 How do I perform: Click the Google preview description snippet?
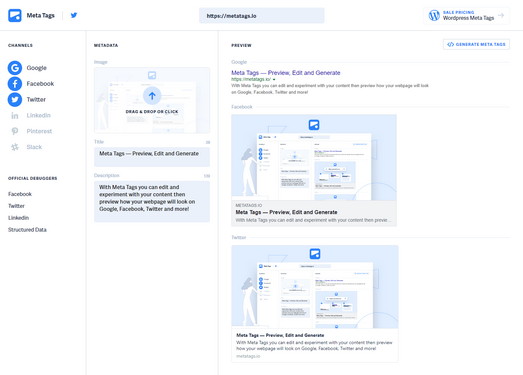pos(330,89)
